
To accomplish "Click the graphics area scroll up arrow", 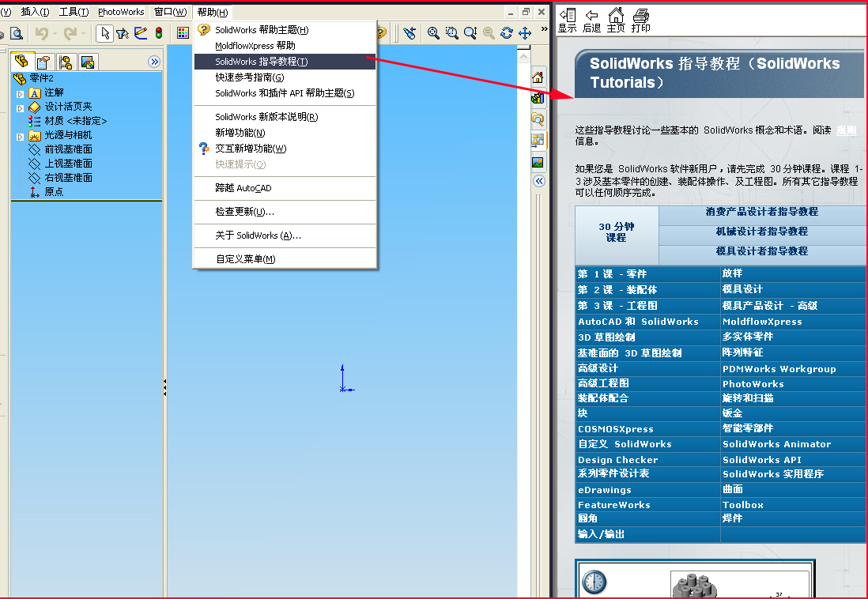I will click(523, 56).
